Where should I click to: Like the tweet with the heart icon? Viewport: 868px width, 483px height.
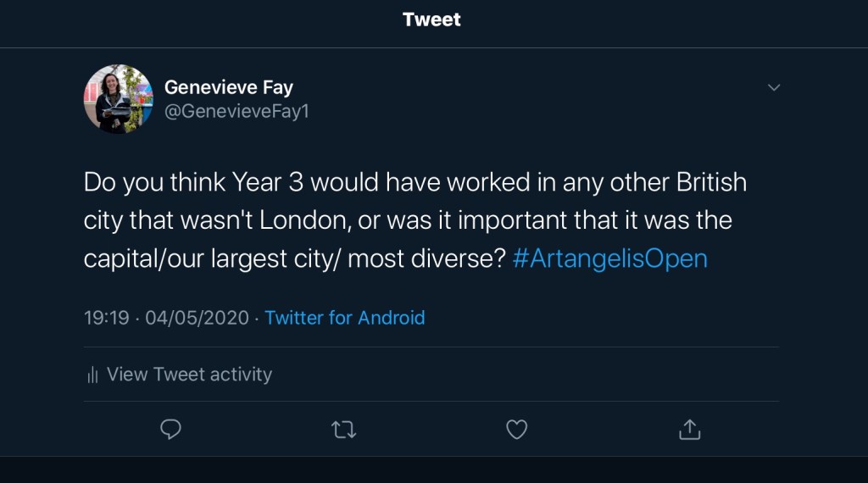click(517, 430)
